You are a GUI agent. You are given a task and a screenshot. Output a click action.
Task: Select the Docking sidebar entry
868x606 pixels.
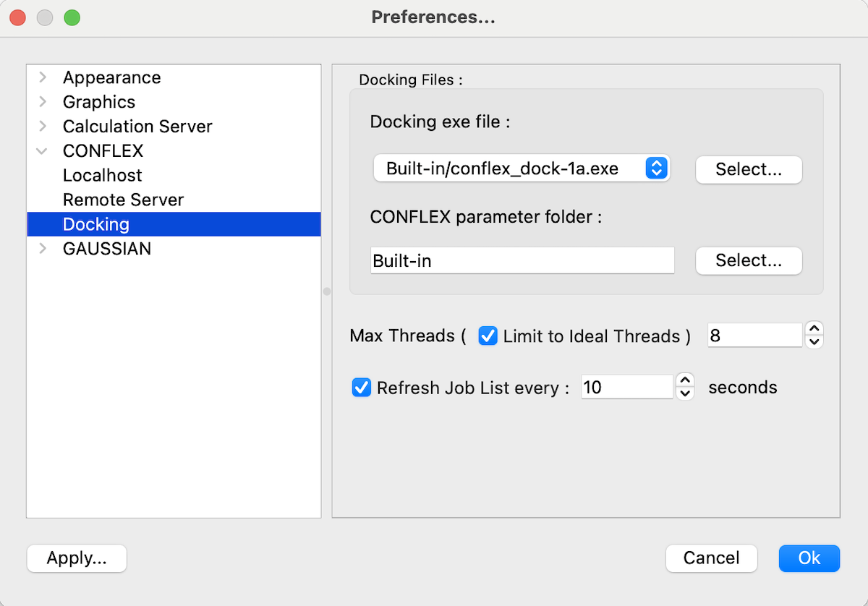pyautogui.click(x=95, y=224)
